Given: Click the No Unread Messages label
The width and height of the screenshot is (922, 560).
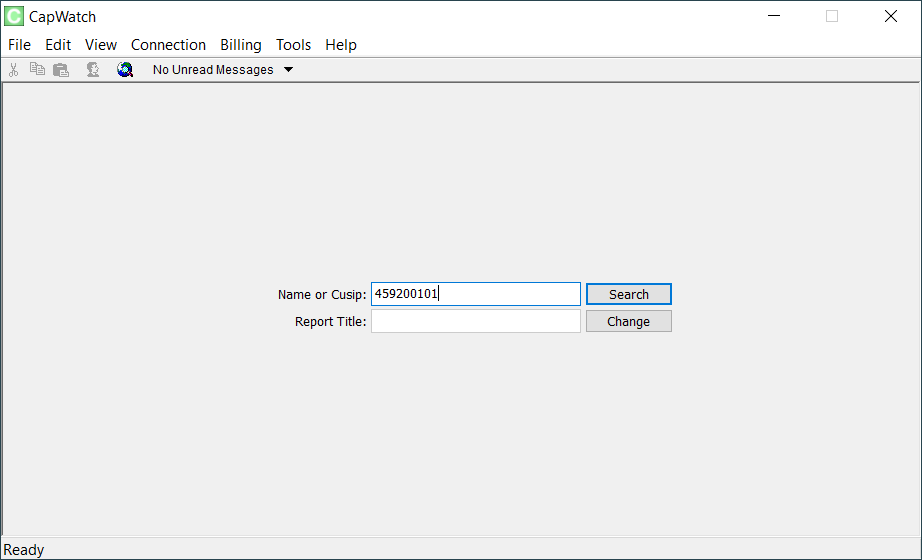Looking at the screenshot, I should [x=213, y=69].
